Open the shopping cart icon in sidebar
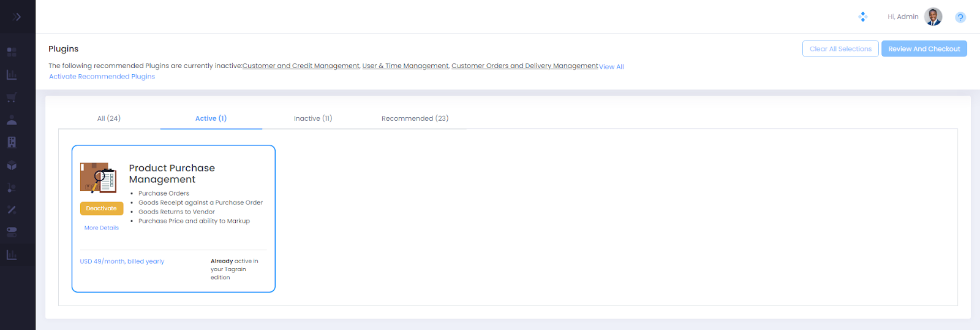Image resolution: width=980 pixels, height=330 pixels. point(12,98)
